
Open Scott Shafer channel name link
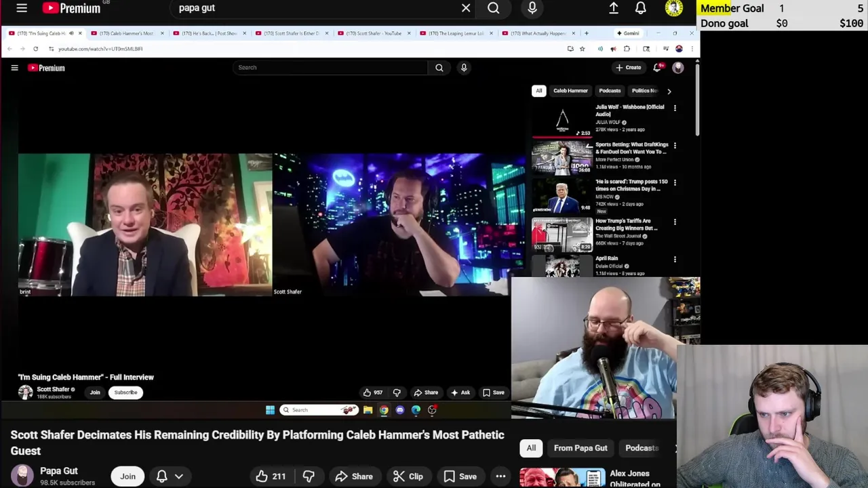point(53,390)
